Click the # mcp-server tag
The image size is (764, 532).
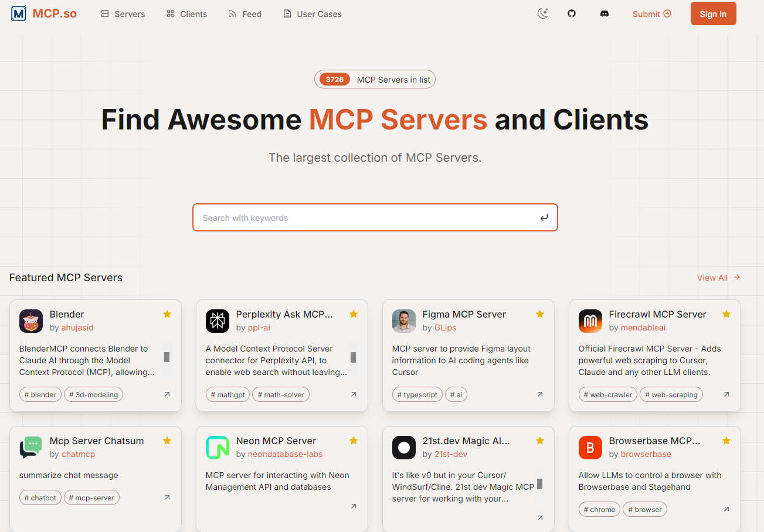[91, 497]
